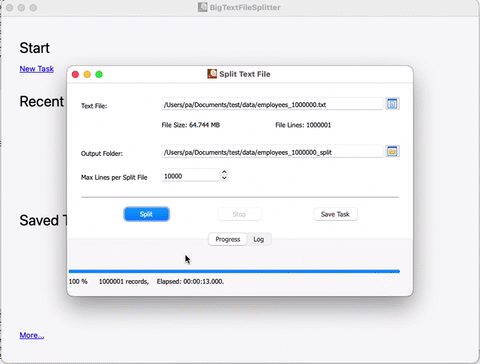Click the Max Lines per Split File label

click(x=114, y=177)
